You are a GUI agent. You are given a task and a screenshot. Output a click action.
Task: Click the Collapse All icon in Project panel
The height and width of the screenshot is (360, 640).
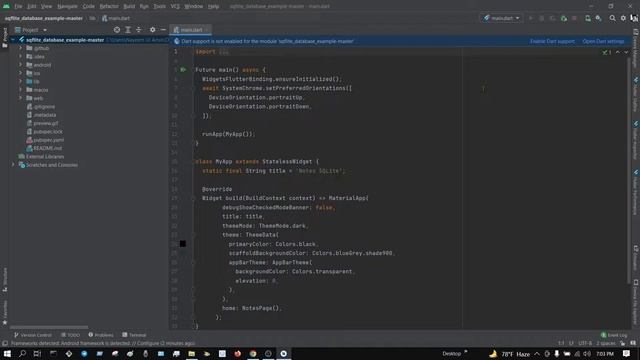(x=139, y=30)
